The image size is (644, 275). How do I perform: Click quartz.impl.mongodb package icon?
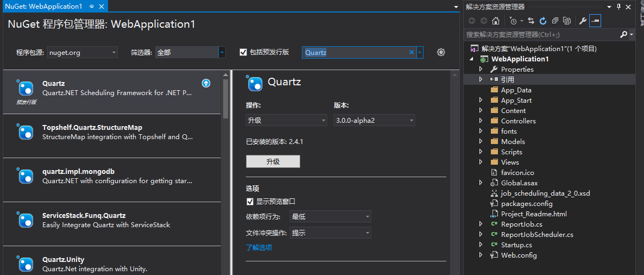tap(24, 176)
